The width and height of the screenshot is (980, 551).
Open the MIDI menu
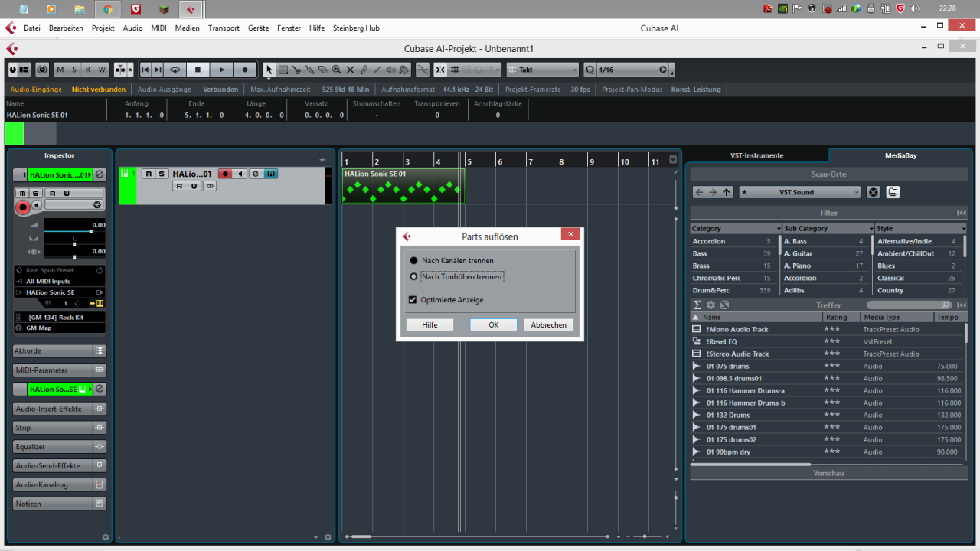click(159, 28)
